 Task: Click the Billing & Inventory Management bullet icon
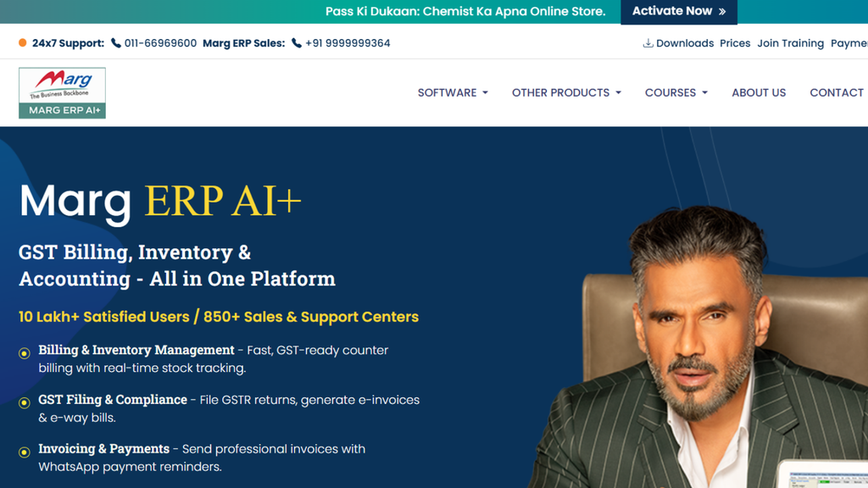click(25, 353)
